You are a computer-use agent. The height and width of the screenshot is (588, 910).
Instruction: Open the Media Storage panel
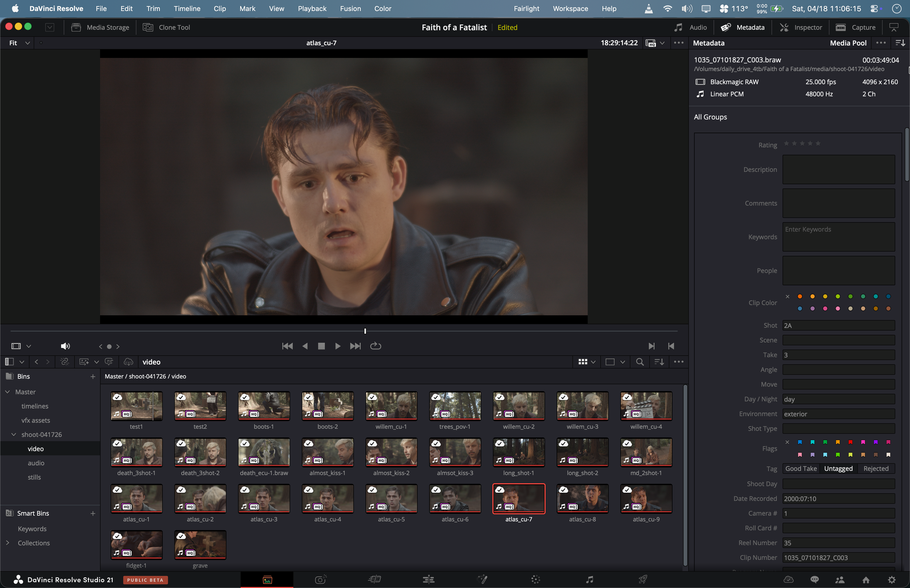tap(100, 28)
